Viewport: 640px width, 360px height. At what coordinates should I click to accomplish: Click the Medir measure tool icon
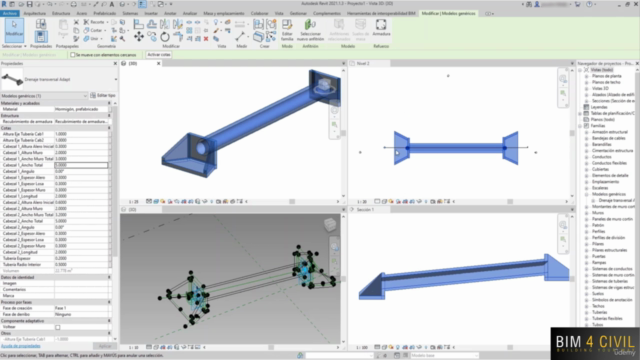(240, 37)
